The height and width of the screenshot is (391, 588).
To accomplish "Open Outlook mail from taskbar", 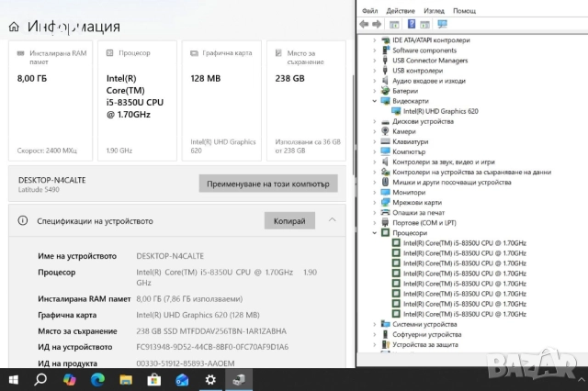I will pyautogui.click(x=182, y=380).
